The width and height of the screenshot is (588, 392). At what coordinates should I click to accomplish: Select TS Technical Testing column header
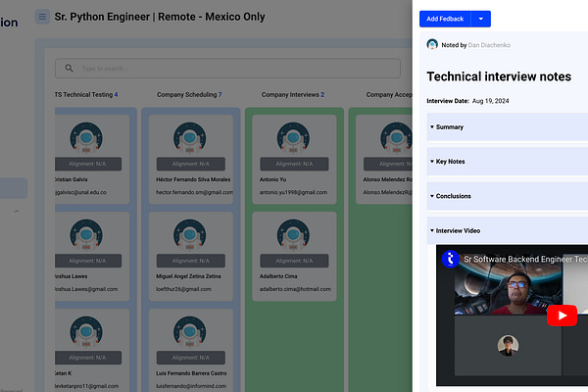pyautogui.click(x=86, y=94)
